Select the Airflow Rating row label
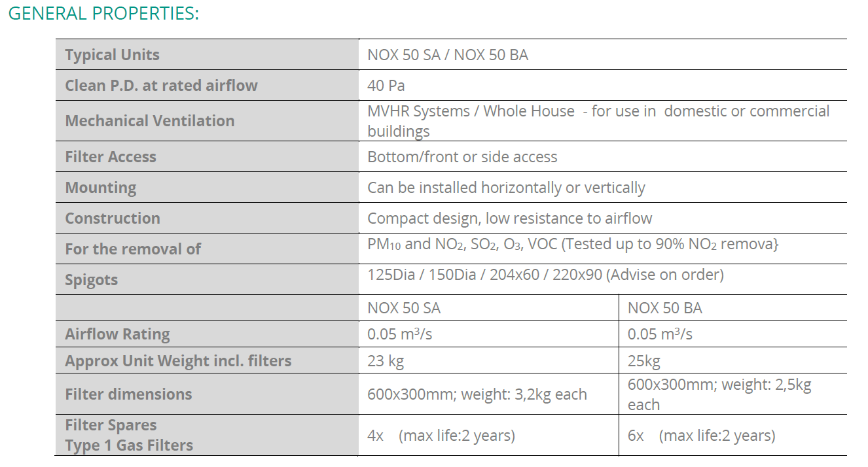 click(x=117, y=335)
